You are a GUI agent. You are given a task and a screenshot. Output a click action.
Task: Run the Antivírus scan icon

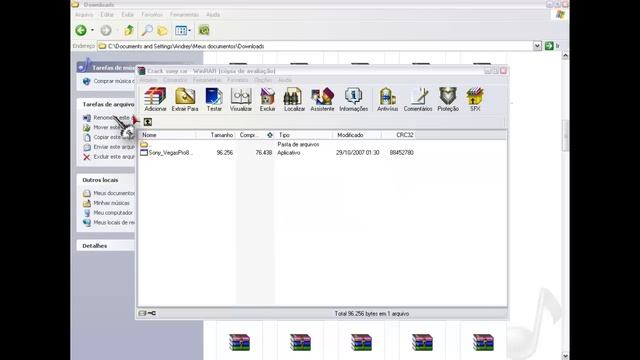(387, 99)
